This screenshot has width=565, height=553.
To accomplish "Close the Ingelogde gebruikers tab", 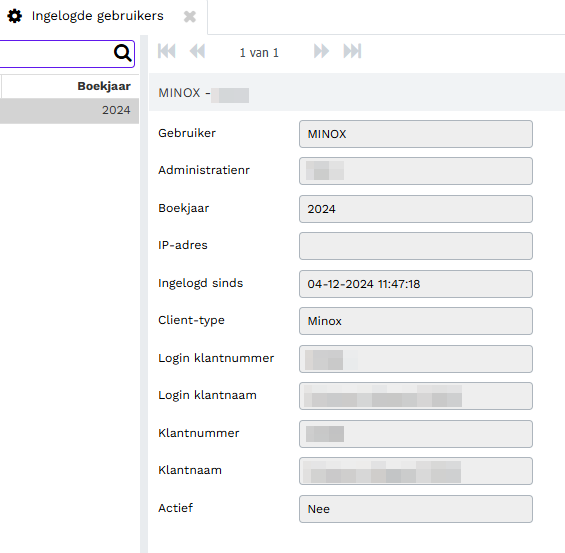I will (190, 17).
